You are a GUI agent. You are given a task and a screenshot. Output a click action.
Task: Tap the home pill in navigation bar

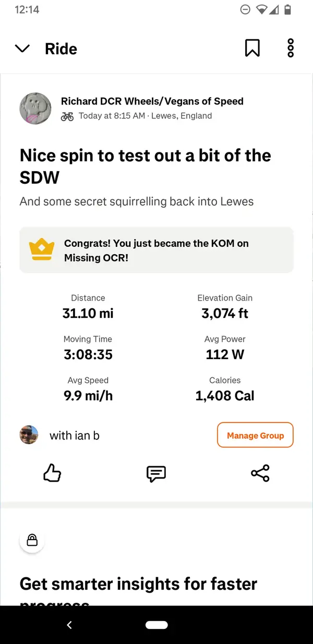pyautogui.click(x=156, y=625)
